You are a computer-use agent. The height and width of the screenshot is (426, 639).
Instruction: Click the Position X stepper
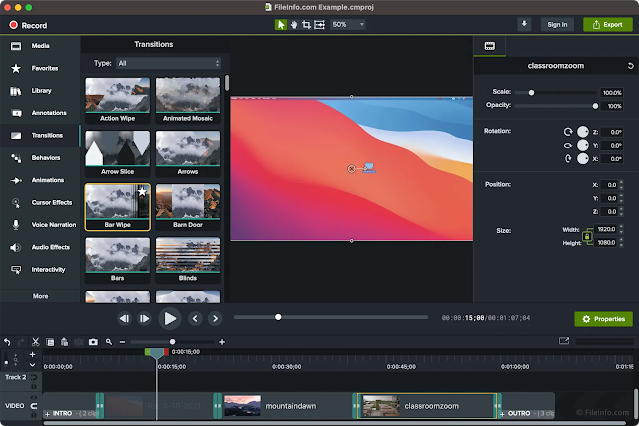click(x=621, y=185)
